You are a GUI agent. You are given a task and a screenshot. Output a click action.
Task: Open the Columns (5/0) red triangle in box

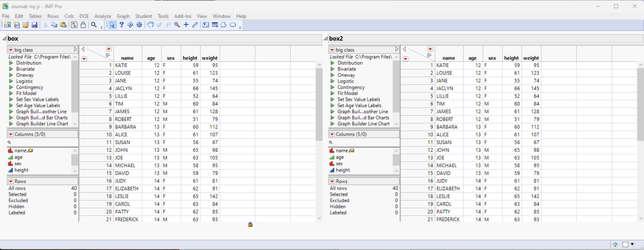tap(11, 134)
